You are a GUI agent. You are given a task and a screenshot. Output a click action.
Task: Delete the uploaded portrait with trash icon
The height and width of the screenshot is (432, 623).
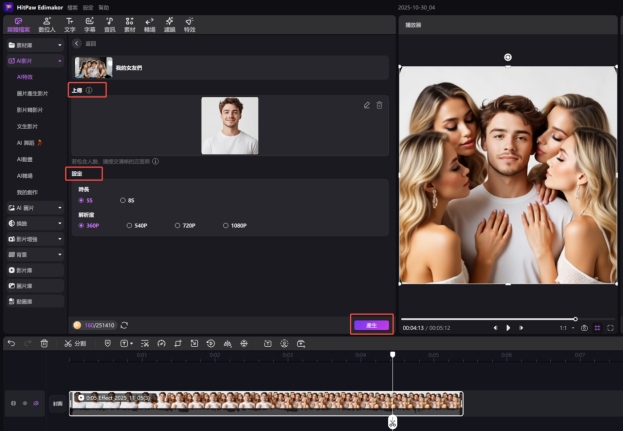tap(379, 105)
